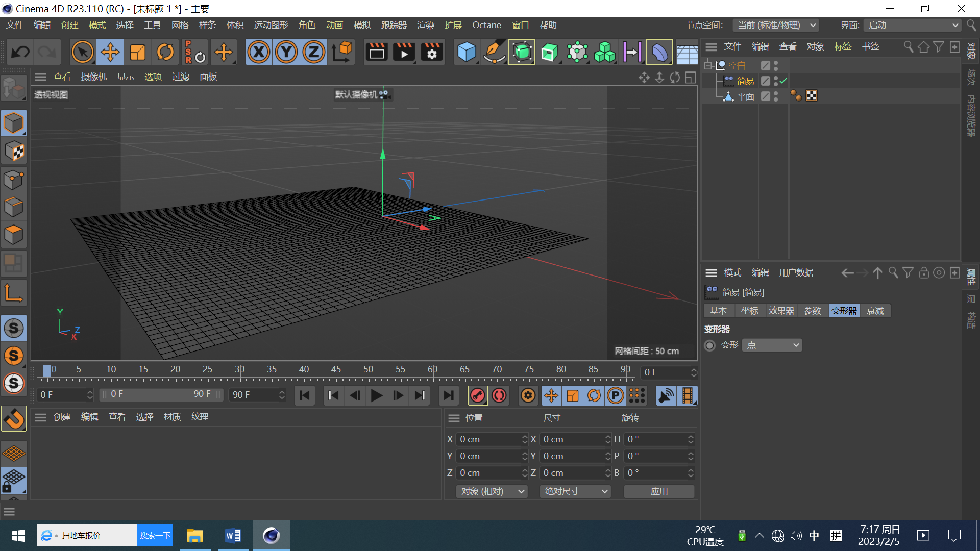Go to the start of animation
The height and width of the screenshot is (551, 980).
point(305,395)
